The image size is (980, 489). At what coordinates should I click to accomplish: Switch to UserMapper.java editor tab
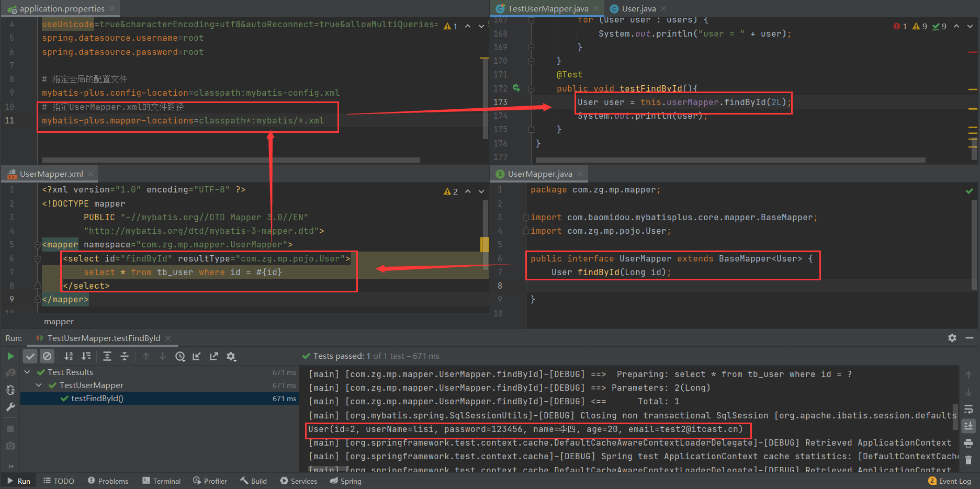540,174
